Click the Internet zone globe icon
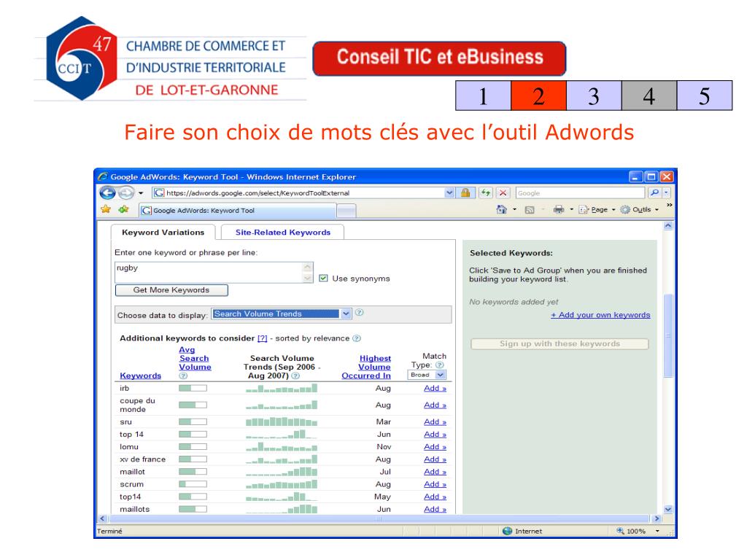This screenshot has width=747, height=560. pos(508,531)
